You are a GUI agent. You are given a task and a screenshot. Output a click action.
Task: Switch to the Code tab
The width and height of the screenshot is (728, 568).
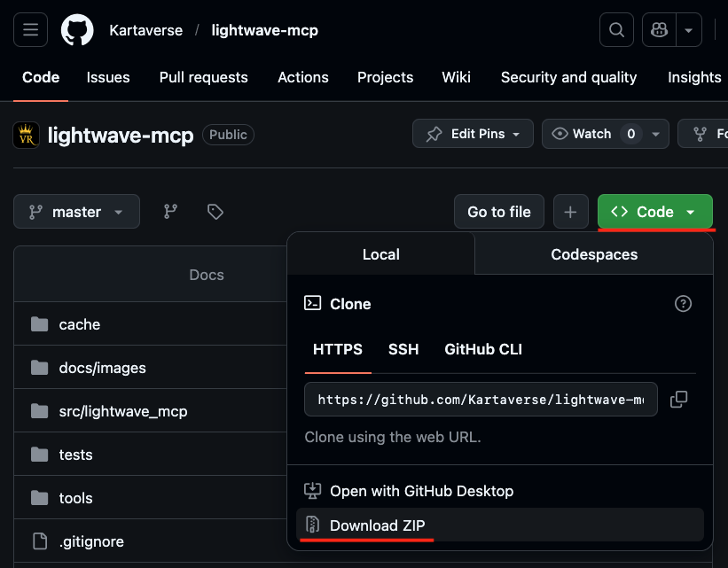pos(41,77)
